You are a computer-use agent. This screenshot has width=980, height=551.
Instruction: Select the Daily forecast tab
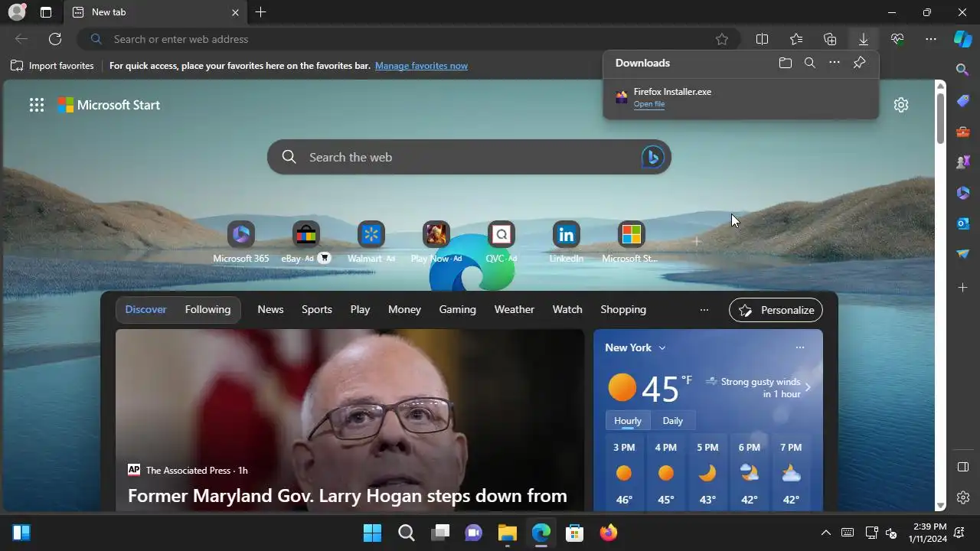coord(673,421)
